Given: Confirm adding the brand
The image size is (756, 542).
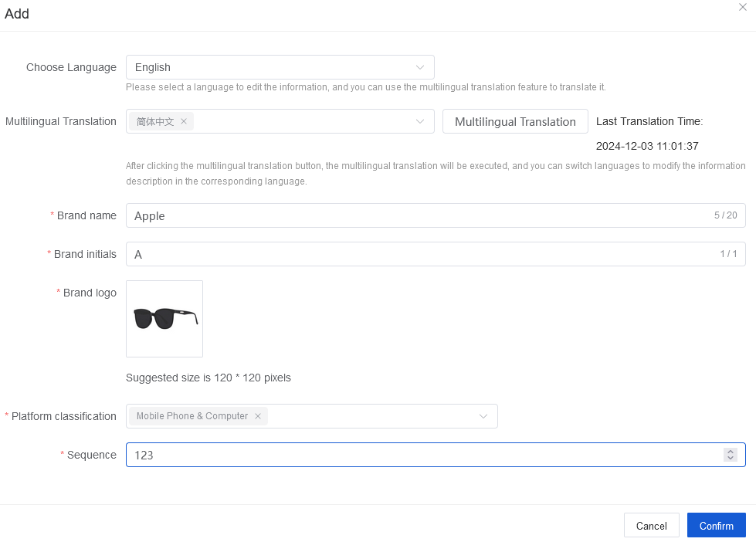Looking at the screenshot, I should click(x=717, y=526).
